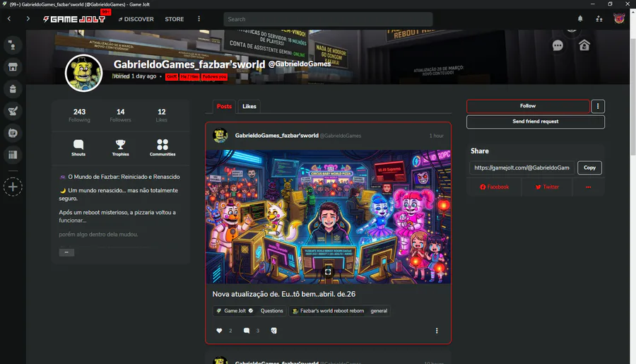Share profile on Facebook

point(494,187)
